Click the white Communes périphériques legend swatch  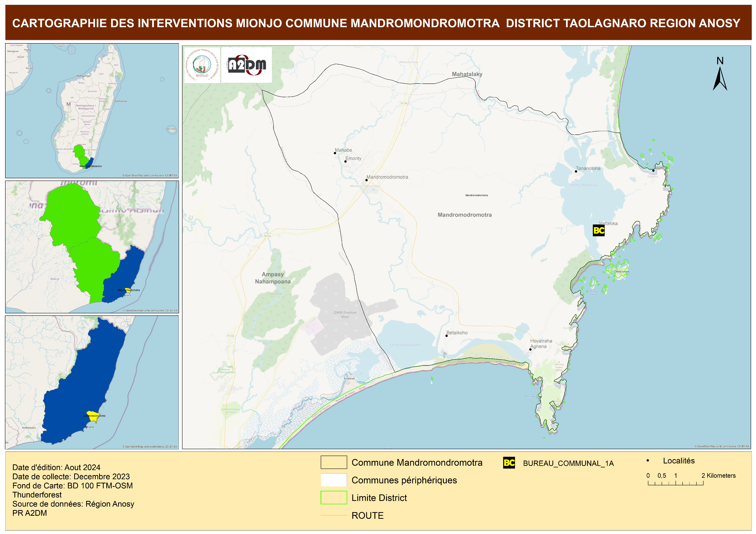pos(333,480)
